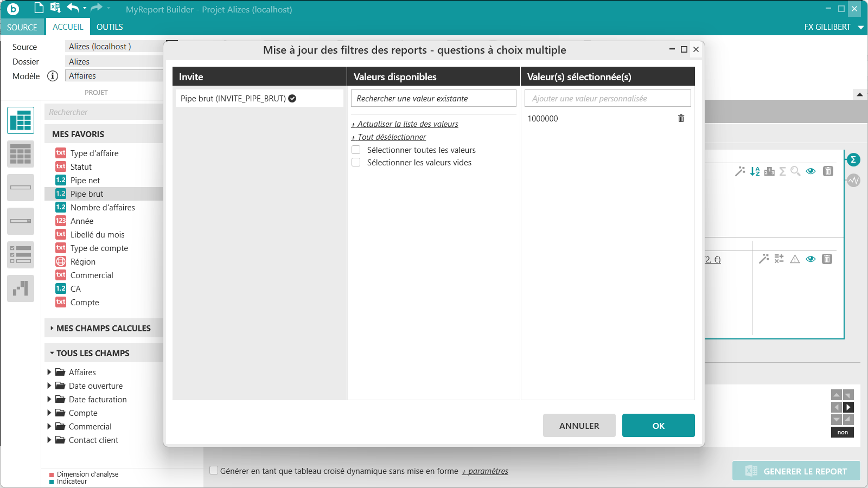Select the list report type icon
Screen dimensions: 868x488
(21, 154)
